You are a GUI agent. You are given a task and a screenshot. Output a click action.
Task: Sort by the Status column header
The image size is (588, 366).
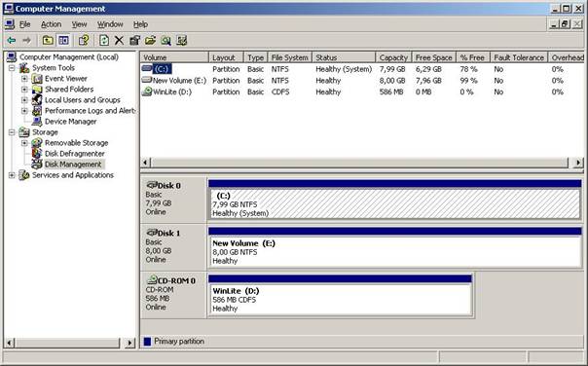(344, 57)
